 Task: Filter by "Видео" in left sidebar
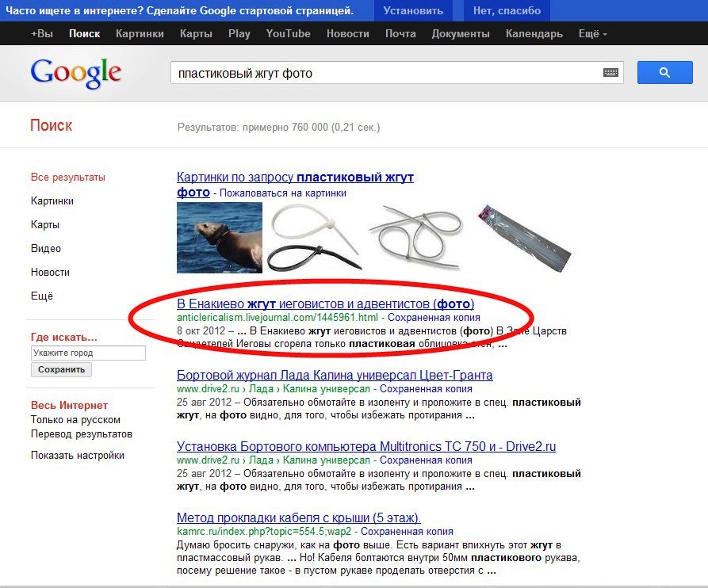[46, 249]
